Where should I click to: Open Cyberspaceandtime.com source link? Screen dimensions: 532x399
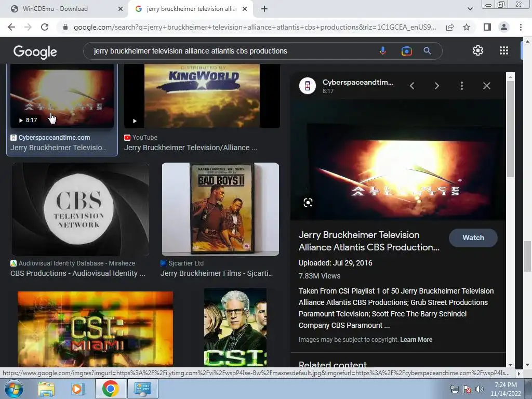(54, 138)
